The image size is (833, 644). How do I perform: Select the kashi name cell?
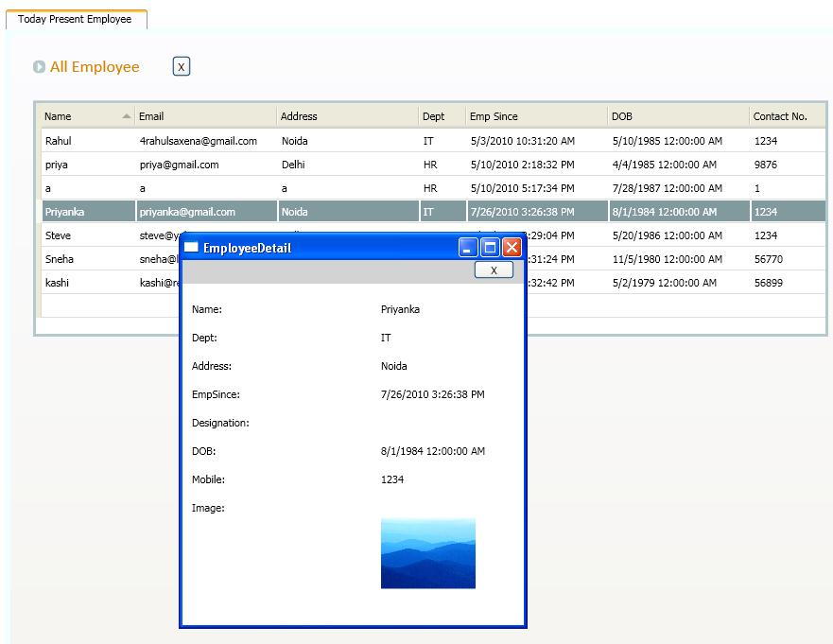88,283
